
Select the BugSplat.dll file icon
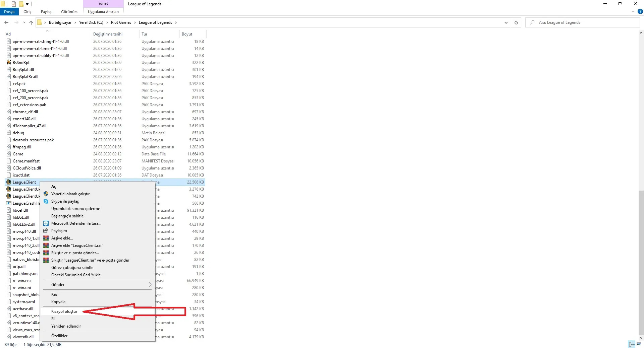coord(9,70)
